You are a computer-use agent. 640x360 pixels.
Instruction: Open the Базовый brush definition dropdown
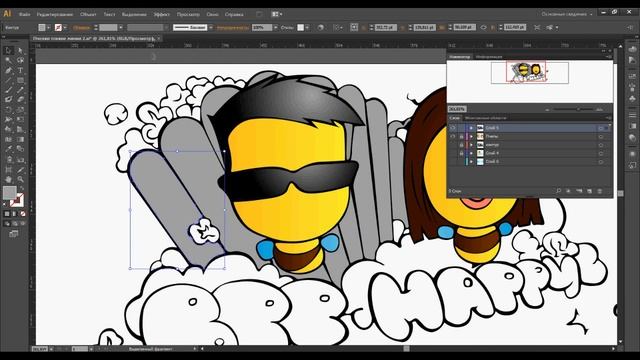pyautogui.click(x=211, y=27)
